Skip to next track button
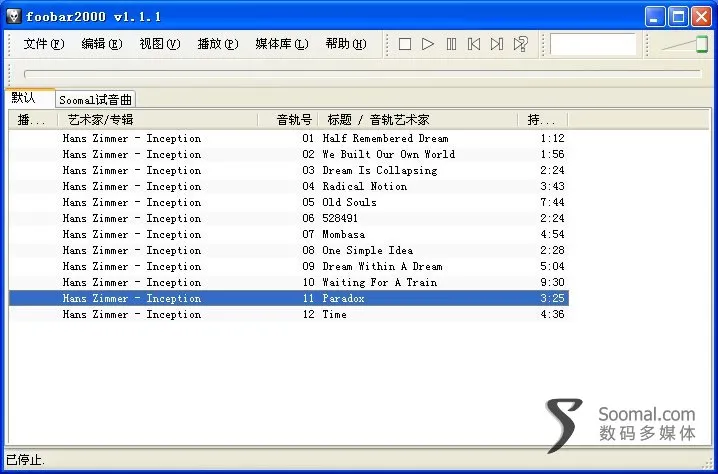718x474 pixels. click(x=497, y=44)
